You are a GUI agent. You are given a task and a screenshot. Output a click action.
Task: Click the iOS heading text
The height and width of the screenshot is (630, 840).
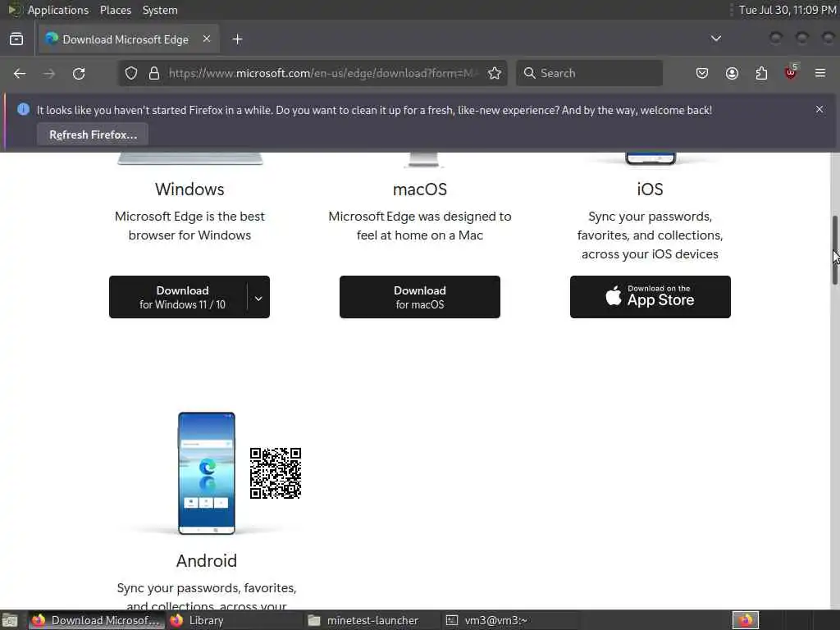click(650, 189)
